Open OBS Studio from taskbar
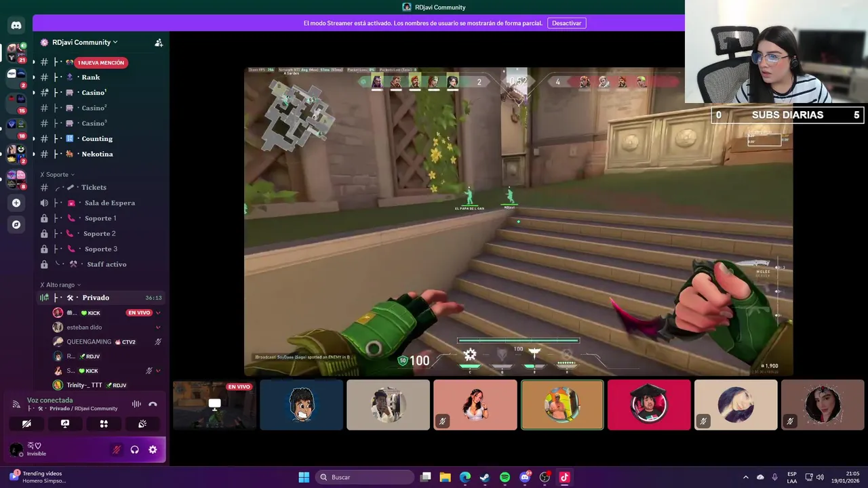868x488 pixels. pyautogui.click(x=545, y=477)
